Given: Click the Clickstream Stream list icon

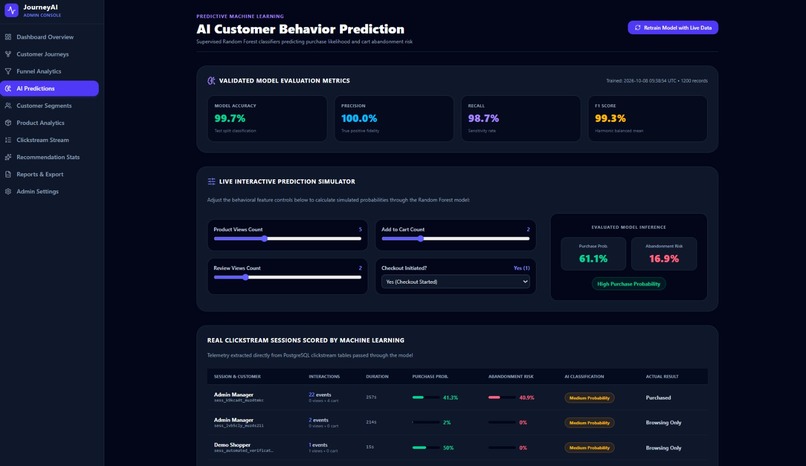Looking at the screenshot, I should pos(8,140).
